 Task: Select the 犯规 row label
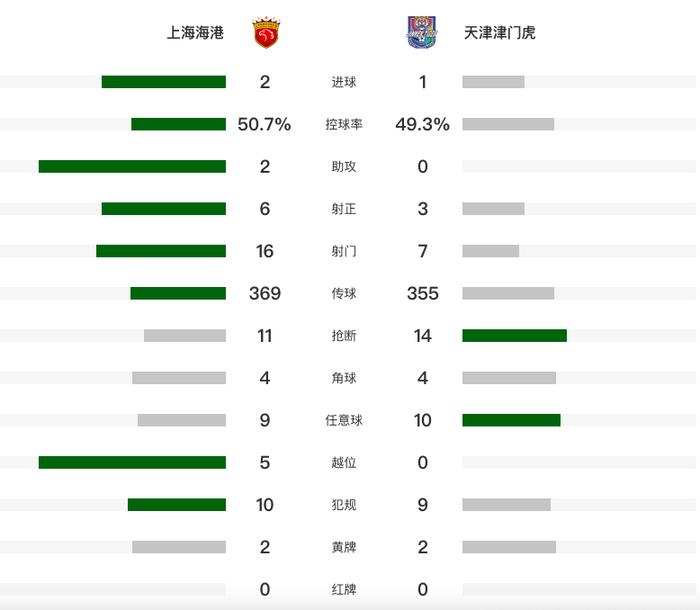pos(344,505)
